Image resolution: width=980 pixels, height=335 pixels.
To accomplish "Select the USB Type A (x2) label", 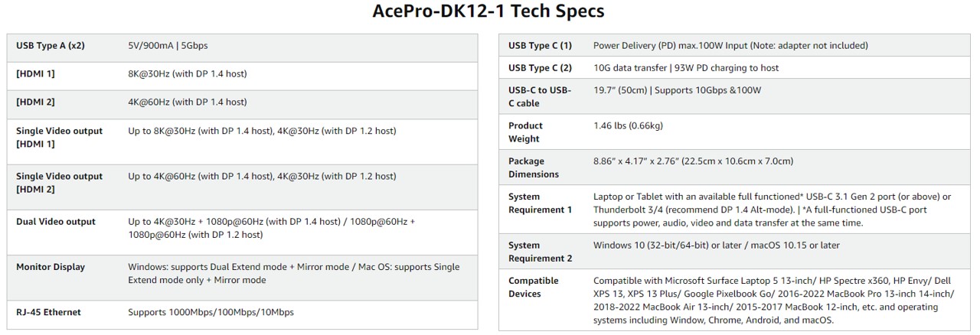I will 51,46.
